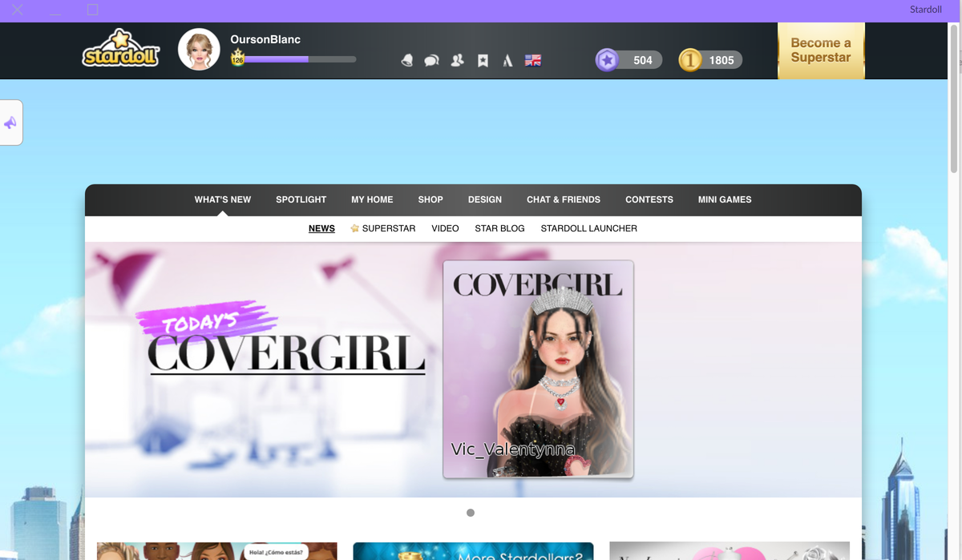Viewport: 962px width, 560px height.
Task: Open the Design tab
Action: pyautogui.click(x=485, y=199)
